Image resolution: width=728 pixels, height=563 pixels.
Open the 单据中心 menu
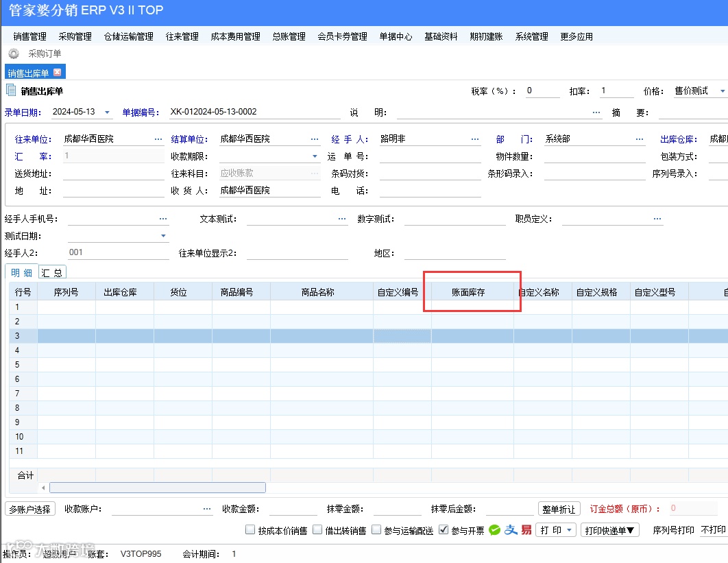pos(396,37)
